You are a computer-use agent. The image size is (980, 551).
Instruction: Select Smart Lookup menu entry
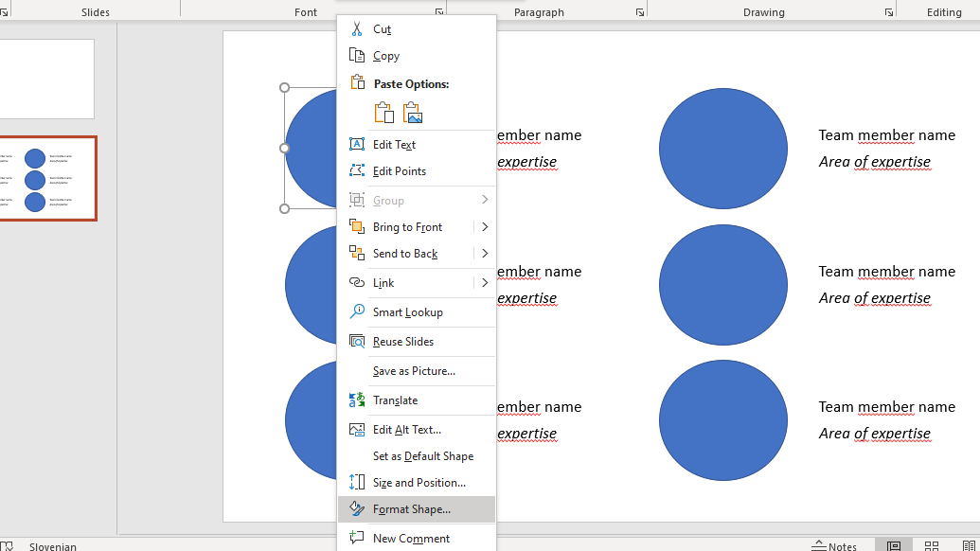(417, 311)
